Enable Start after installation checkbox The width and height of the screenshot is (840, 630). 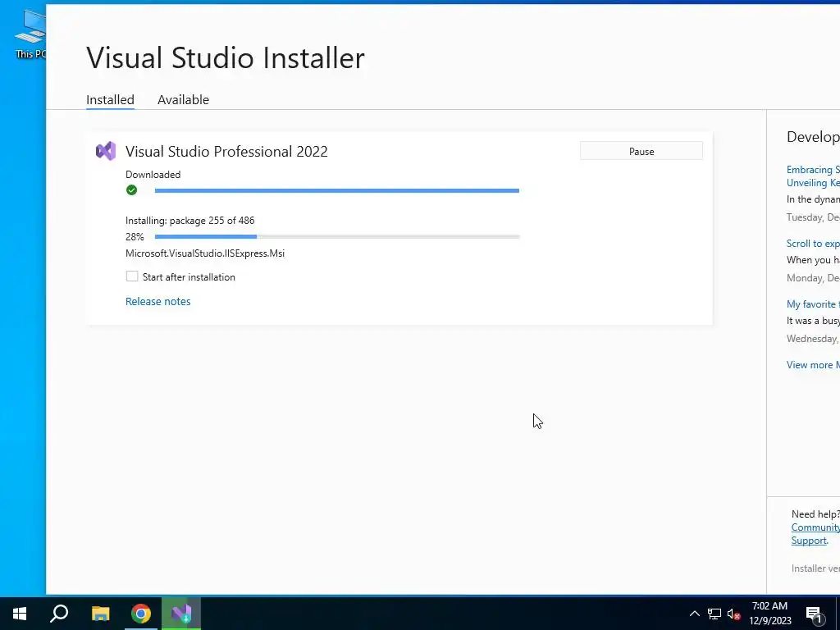coord(132,276)
